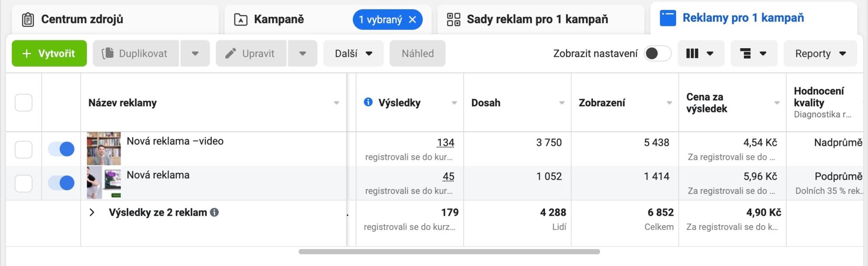Open the Reporty menu

pos(820,53)
